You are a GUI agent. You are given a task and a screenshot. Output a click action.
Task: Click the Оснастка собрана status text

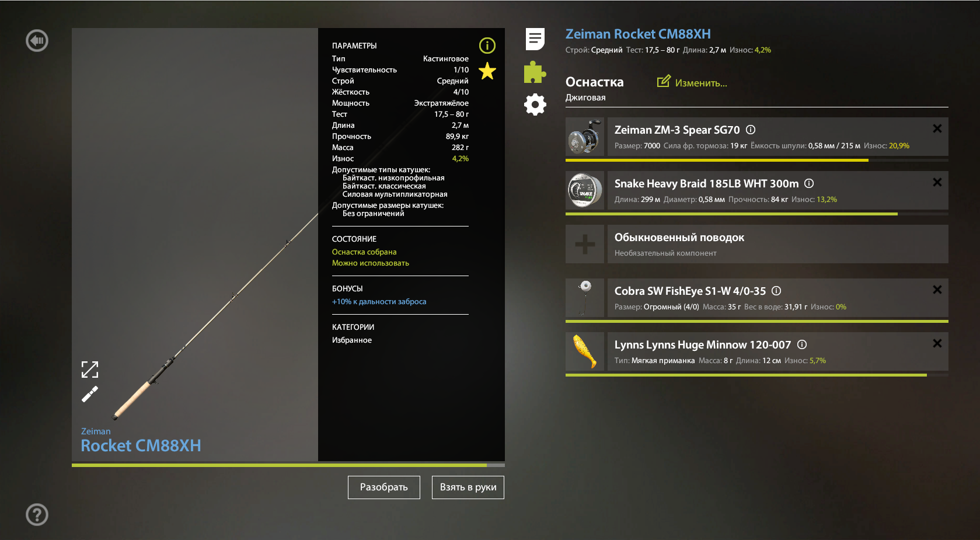tap(364, 252)
